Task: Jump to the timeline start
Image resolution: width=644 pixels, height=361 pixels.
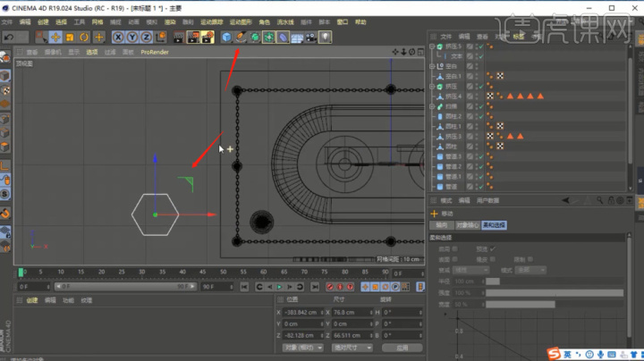Action: click(244, 287)
